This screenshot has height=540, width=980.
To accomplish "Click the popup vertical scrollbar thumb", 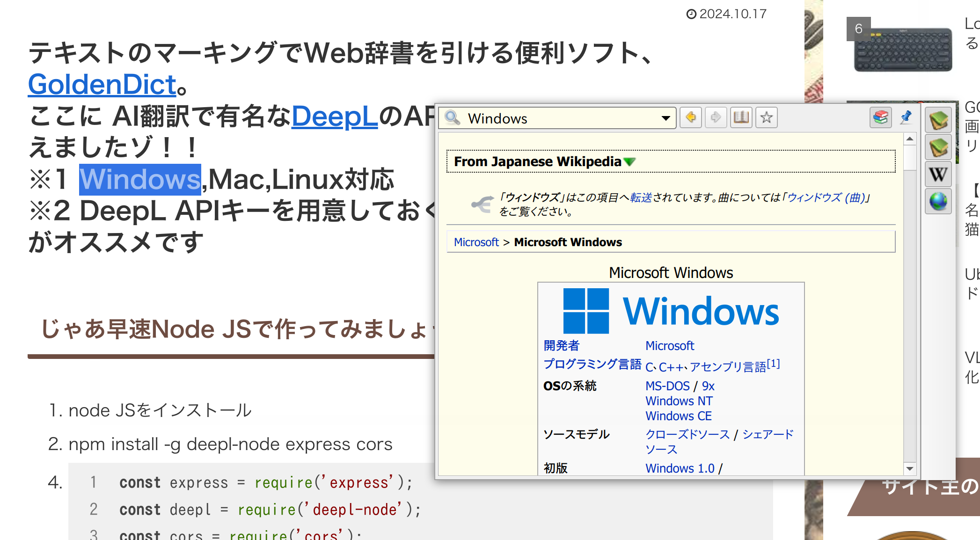I will 910,158.
